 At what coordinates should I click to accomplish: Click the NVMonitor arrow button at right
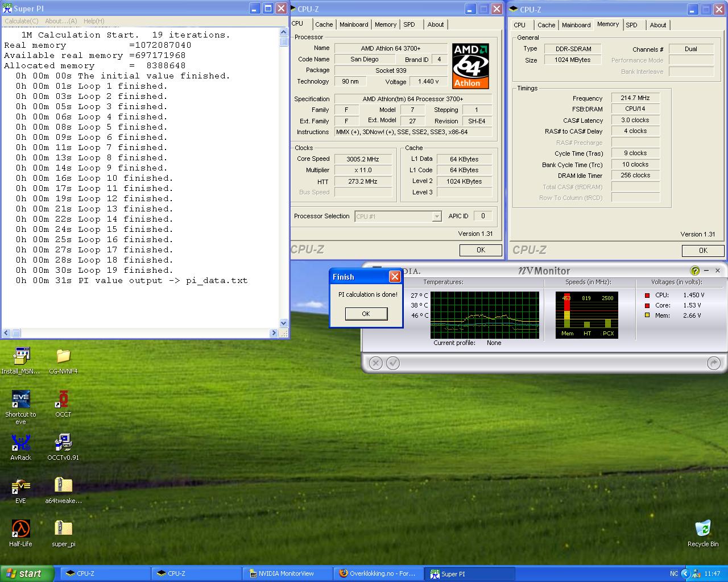point(714,363)
